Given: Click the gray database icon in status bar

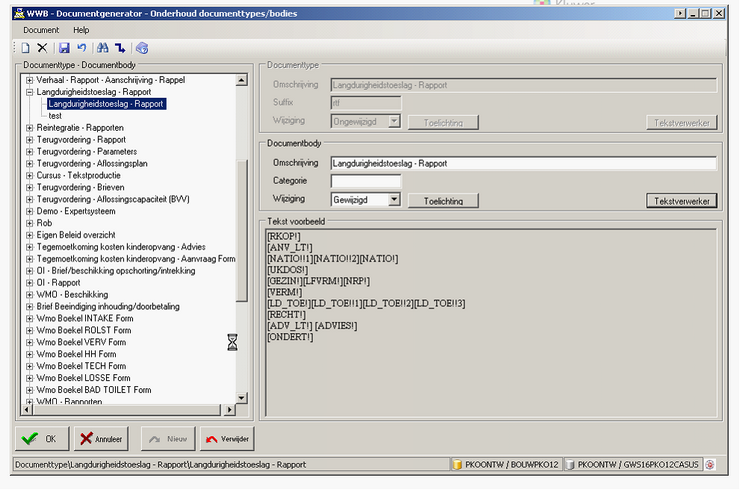Looking at the screenshot, I should (x=570, y=465).
